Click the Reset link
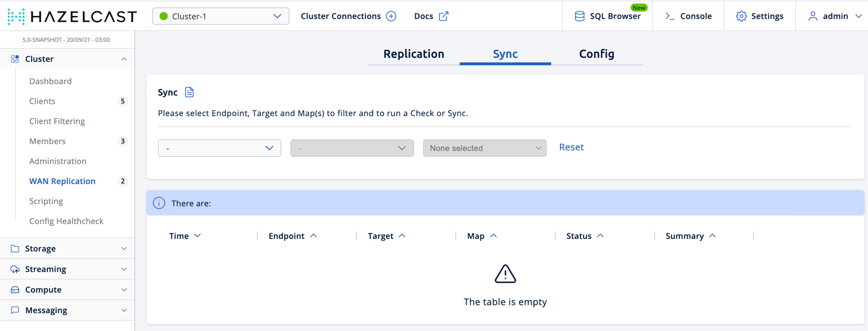This screenshot has width=868, height=331. tap(571, 147)
